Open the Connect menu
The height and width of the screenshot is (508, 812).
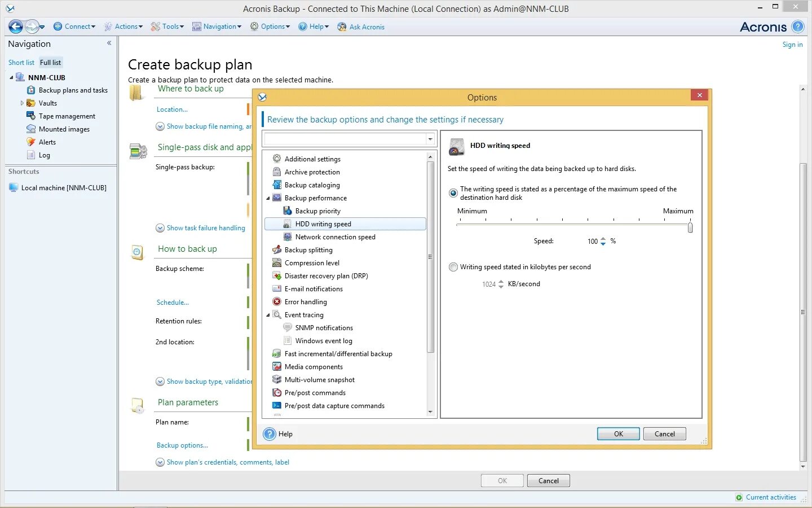[74, 27]
